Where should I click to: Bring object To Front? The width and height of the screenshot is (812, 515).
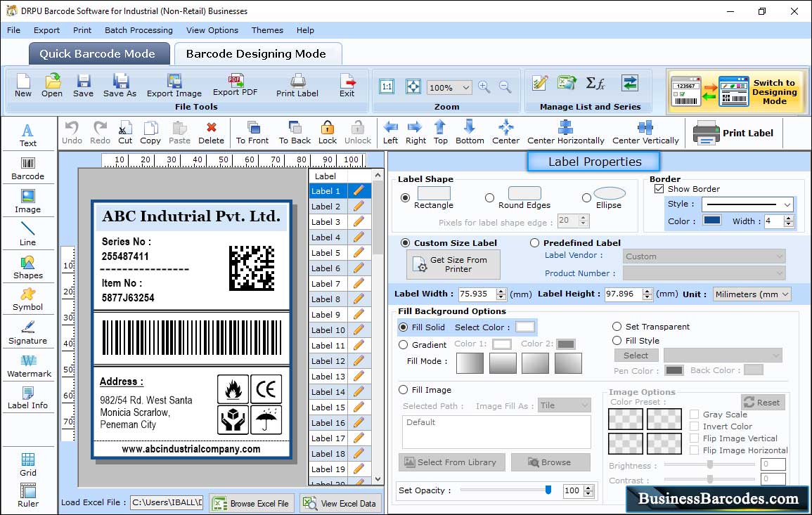tap(252, 133)
